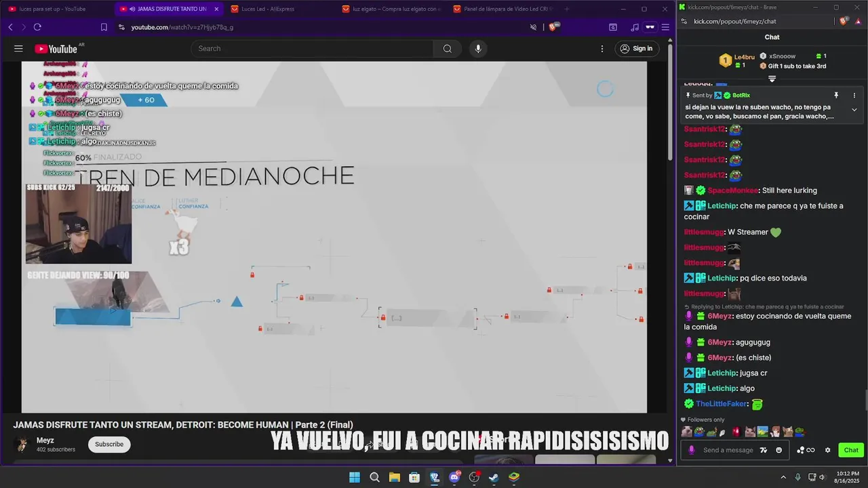868x488 pixels.
Task: Unpin the BotRix pinned message
Action: 836,96
